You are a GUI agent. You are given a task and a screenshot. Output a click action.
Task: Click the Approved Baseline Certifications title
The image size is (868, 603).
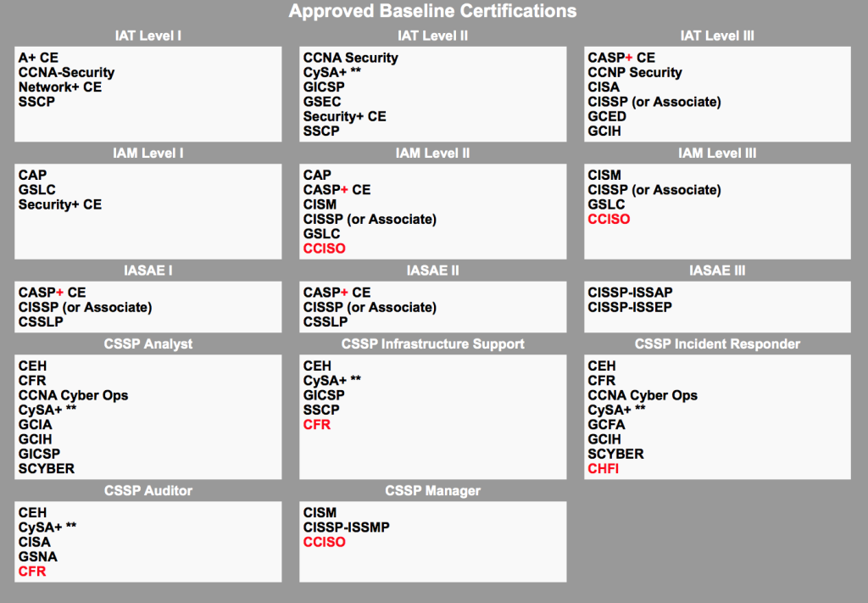(x=433, y=11)
